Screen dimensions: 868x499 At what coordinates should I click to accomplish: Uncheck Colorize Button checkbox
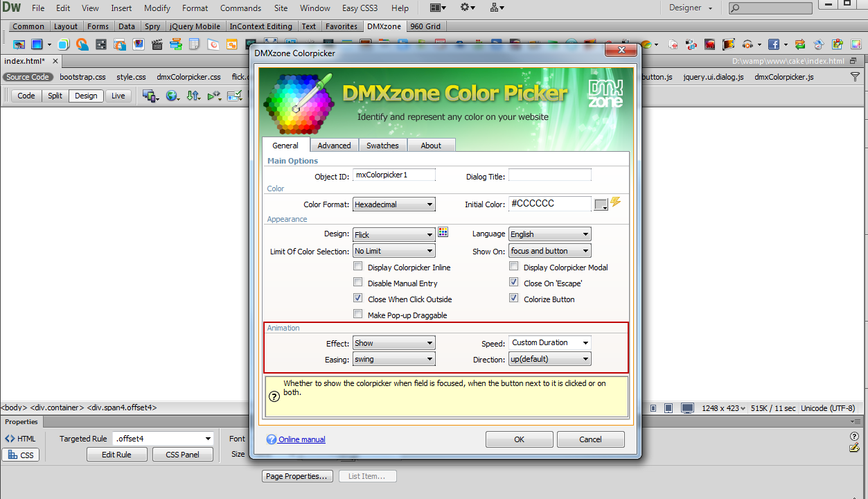pos(514,298)
